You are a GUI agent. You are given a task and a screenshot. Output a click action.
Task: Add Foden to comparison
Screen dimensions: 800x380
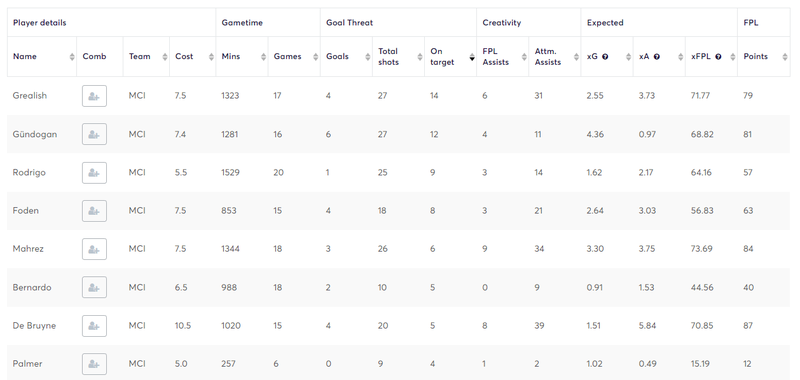94,211
